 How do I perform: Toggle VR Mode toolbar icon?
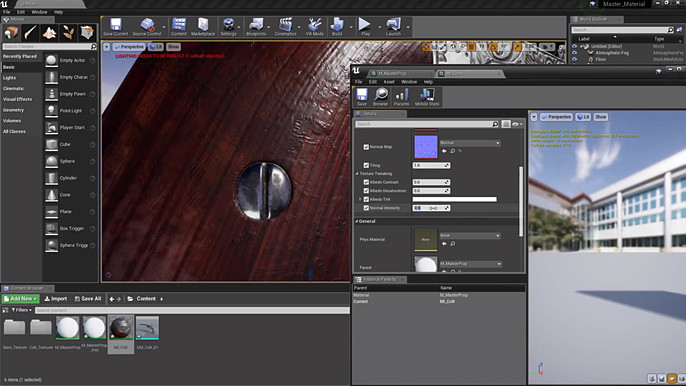coord(315,27)
